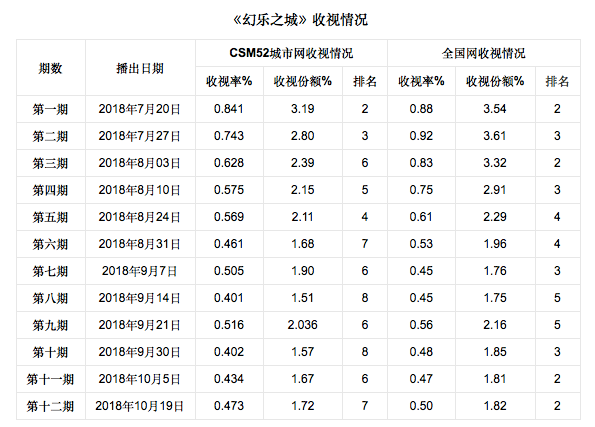
Task: Select the 第八期 row label
Action: click(x=50, y=298)
